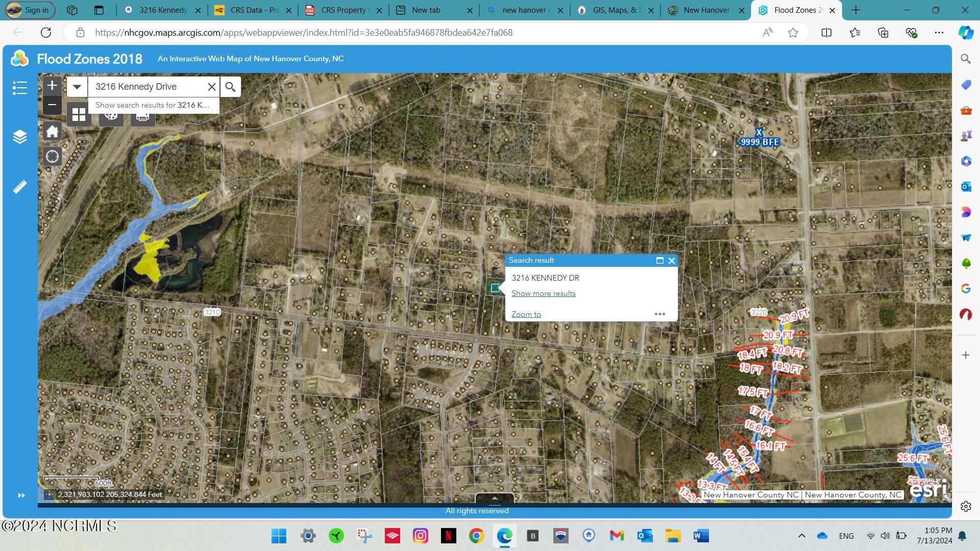Open the Basemap Gallery grid icon

[x=79, y=115]
